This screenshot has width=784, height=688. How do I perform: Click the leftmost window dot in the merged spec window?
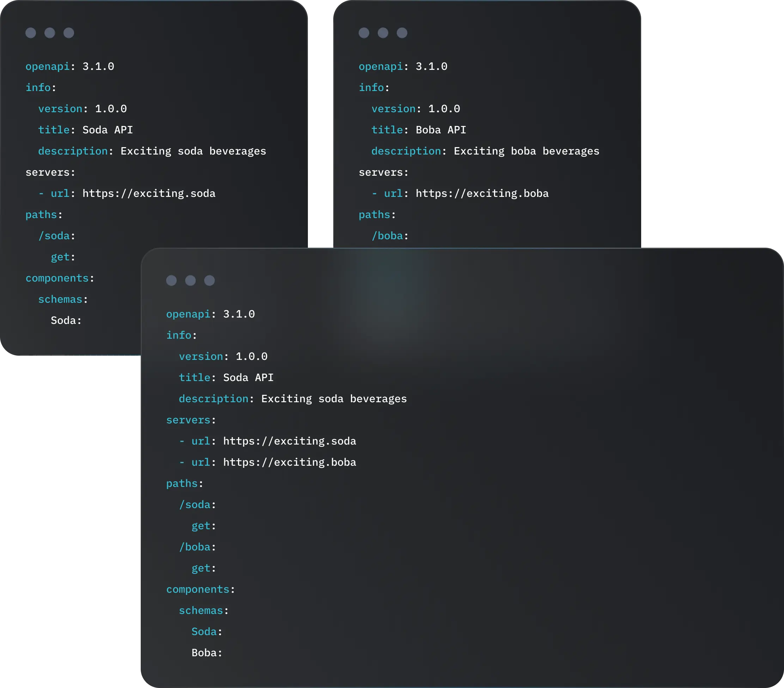[x=171, y=281]
